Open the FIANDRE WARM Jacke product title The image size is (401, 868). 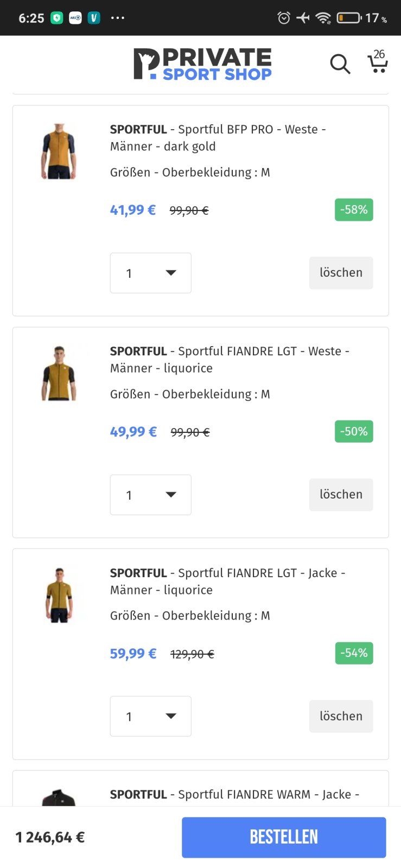click(234, 794)
